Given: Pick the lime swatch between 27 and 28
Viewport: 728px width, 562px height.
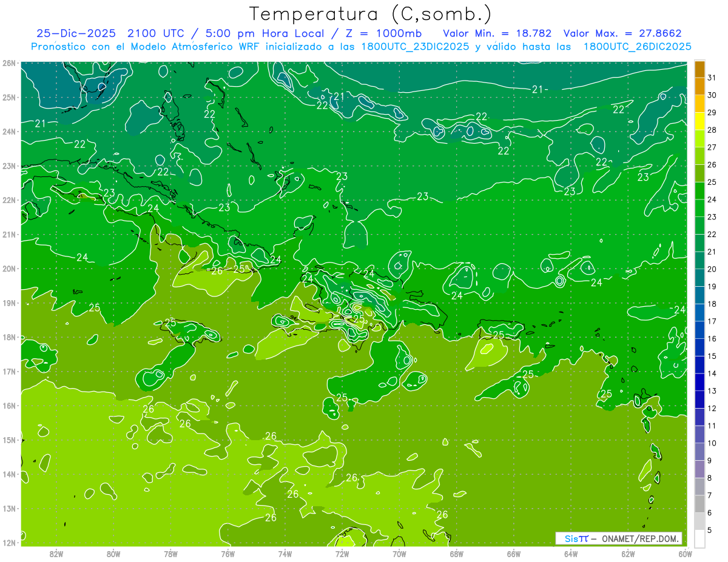Looking at the screenshot, I should point(699,139).
